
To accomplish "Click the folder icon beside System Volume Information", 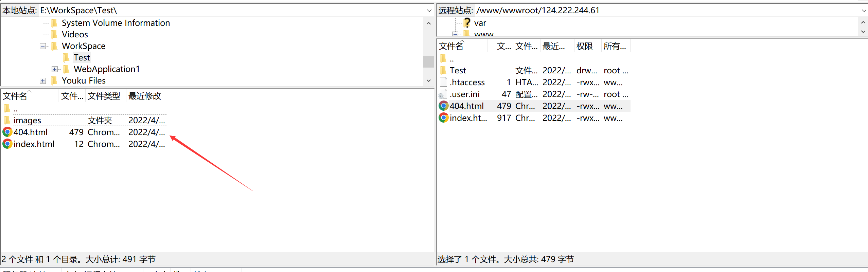I will 54,23.
